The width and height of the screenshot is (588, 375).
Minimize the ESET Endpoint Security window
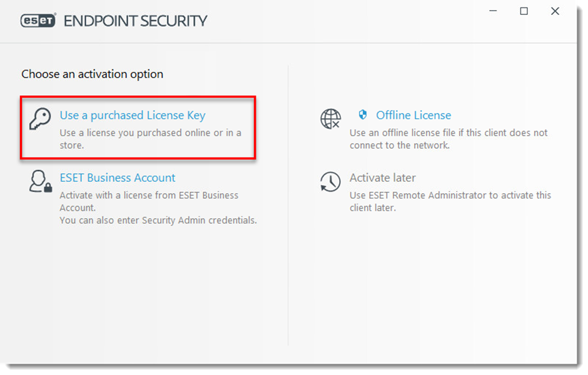point(493,11)
